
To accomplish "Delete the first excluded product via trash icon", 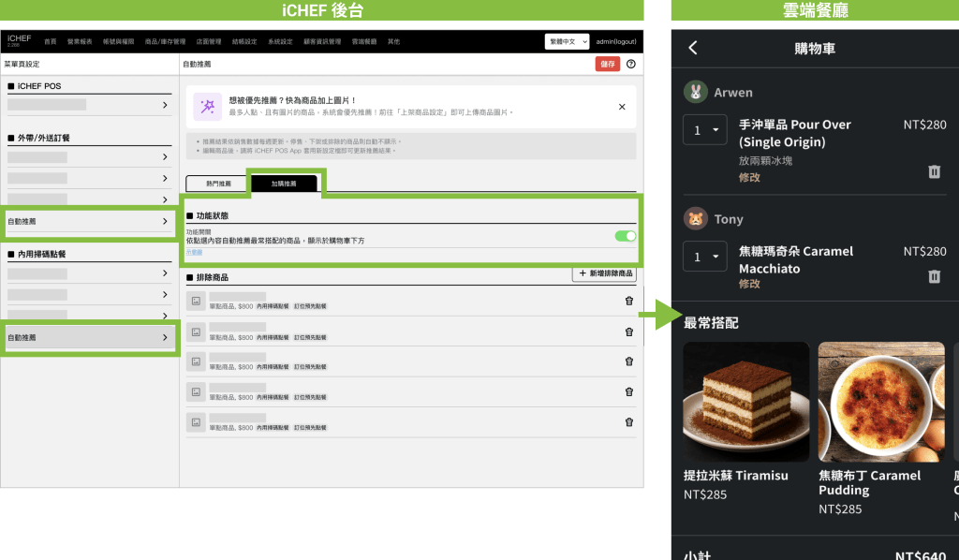I will coord(628,301).
